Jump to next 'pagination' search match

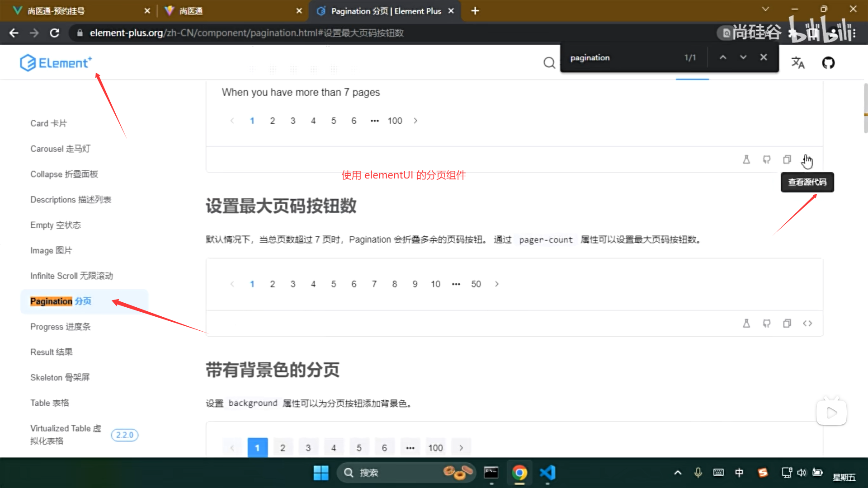click(x=743, y=57)
